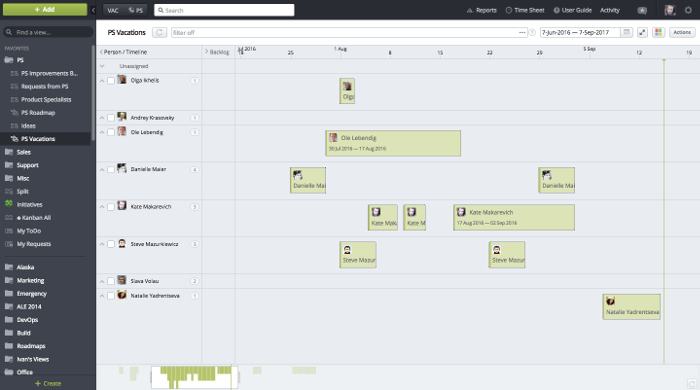Click the view setup icon beside PS Vacations
This screenshot has width=700, height=390.
pyautogui.click(x=159, y=32)
